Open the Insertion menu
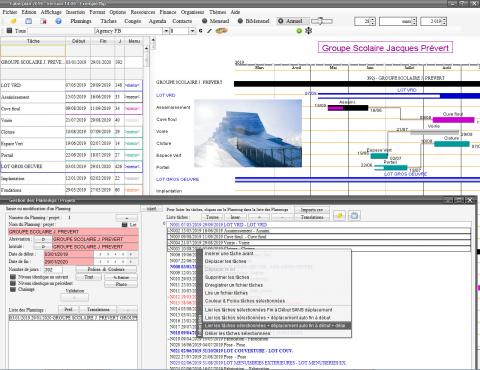Viewport: 480px width, 370px height. click(x=75, y=12)
